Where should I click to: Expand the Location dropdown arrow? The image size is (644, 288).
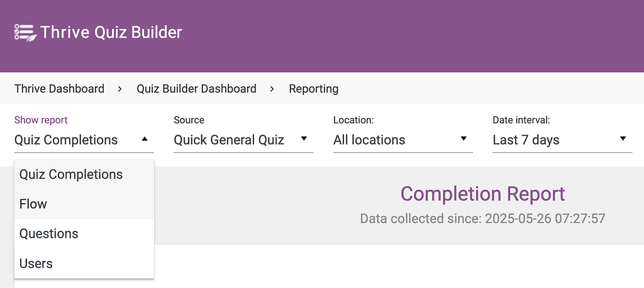[464, 139]
